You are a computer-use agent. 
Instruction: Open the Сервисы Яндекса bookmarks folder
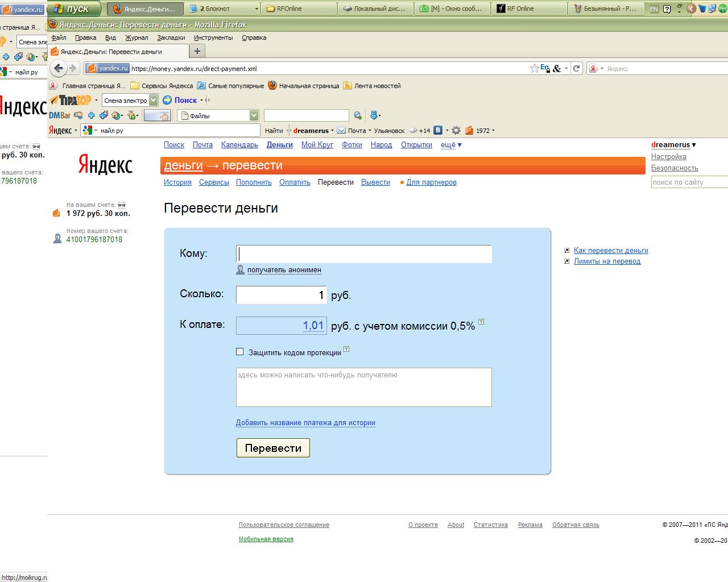pyautogui.click(x=162, y=86)
